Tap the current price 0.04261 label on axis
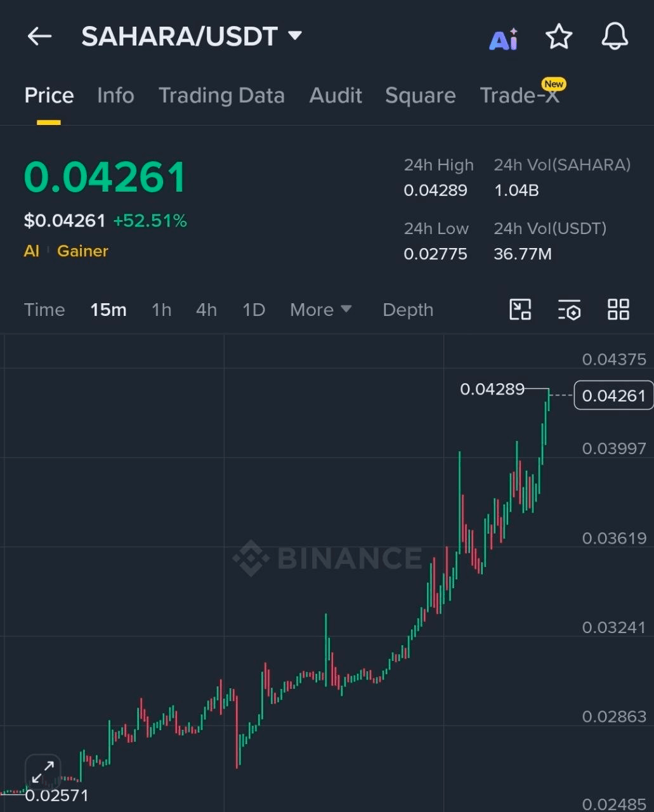The image size is (654, 812). [613, 395]
